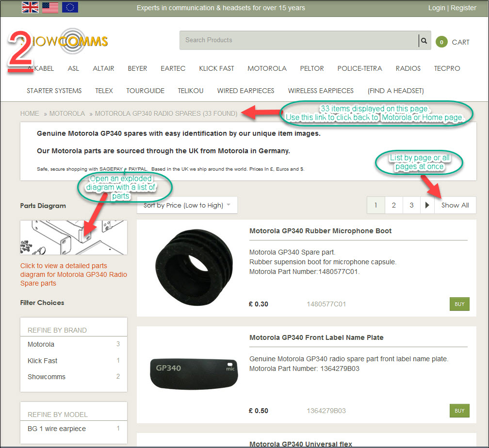Select the UK flag currency icon
Screen dimensions: 489x448
30,7
